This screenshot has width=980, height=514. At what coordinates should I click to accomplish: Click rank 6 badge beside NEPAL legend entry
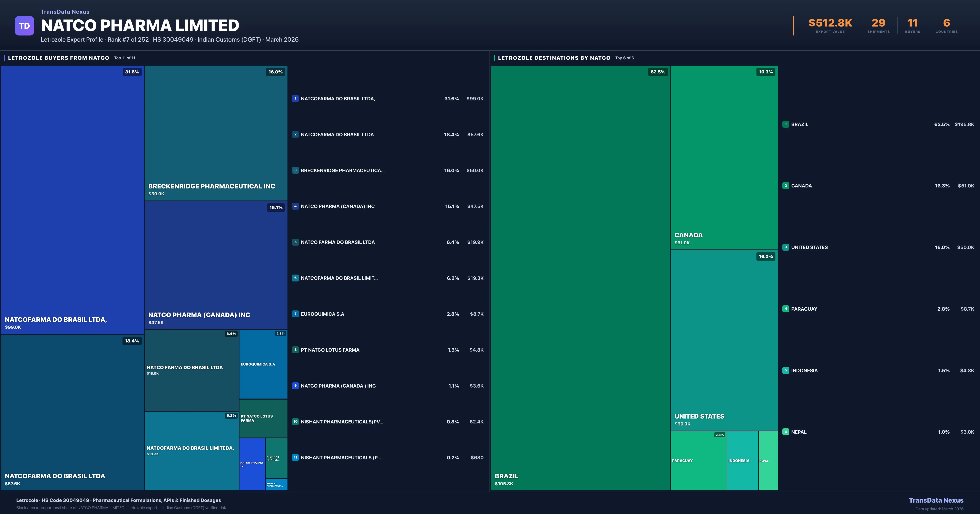(786, 432)
